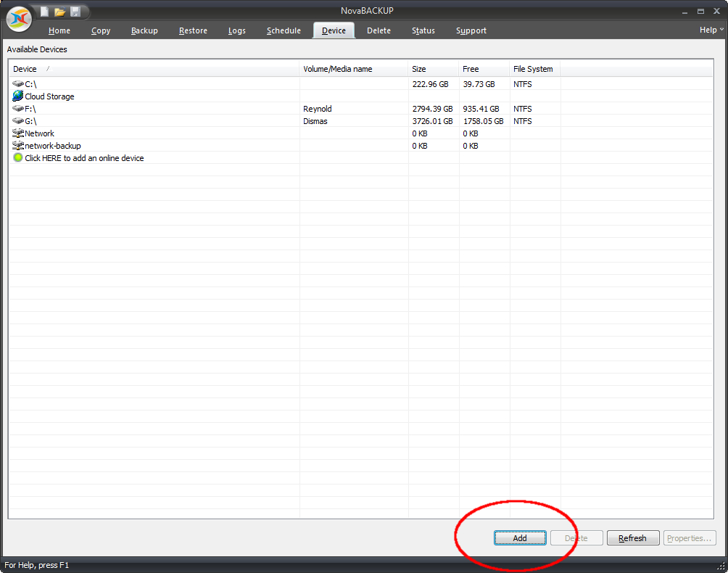Sort by the File System column header

pyautogui.click(x=535, y=69)
